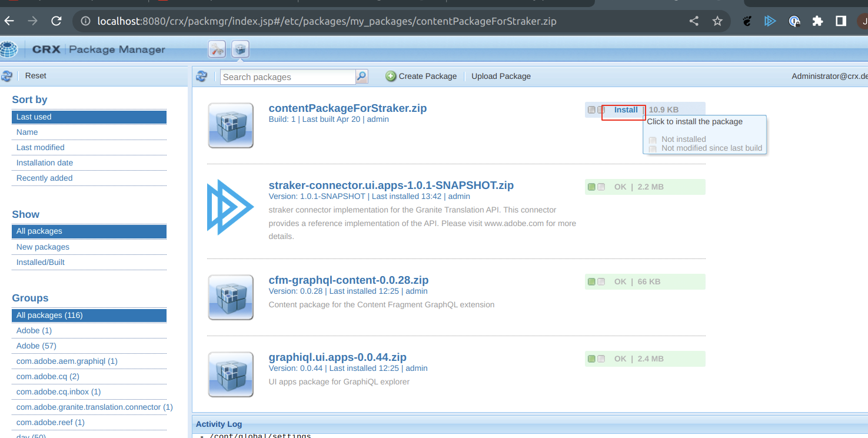Click green status indicator on graphiql.ui.apps row
This screenshot has height=438, width=868.
coord(591,359)
